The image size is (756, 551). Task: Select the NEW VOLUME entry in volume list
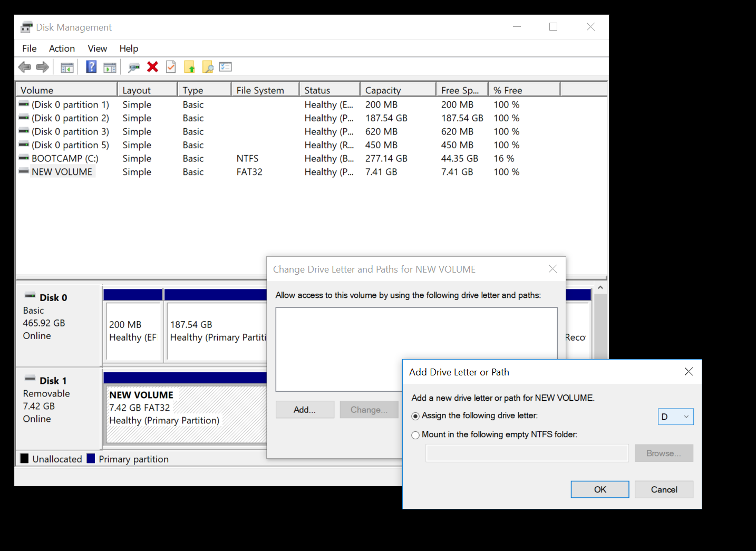click(62, 172)
